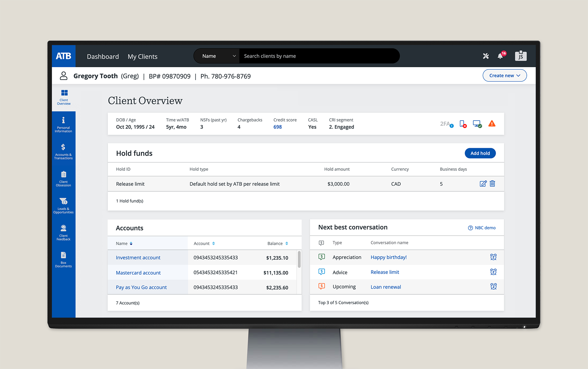Click the orange warning triangle icon
The width and height of the screenshot is (588, 369).
tap(492, 124)
